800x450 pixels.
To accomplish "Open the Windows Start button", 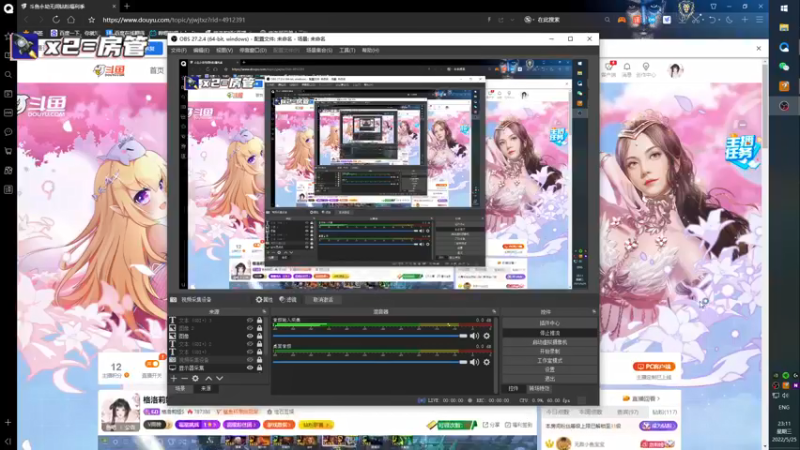I will (x=784, y=8).
